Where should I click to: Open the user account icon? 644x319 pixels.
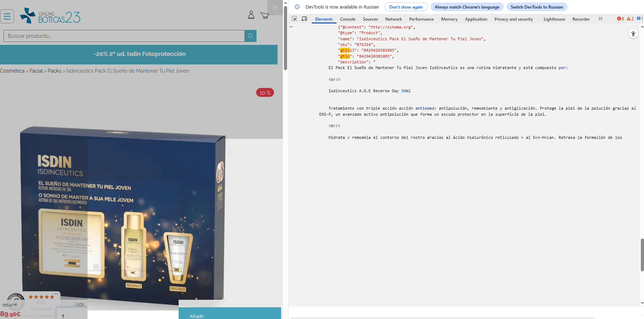(251, 15)
